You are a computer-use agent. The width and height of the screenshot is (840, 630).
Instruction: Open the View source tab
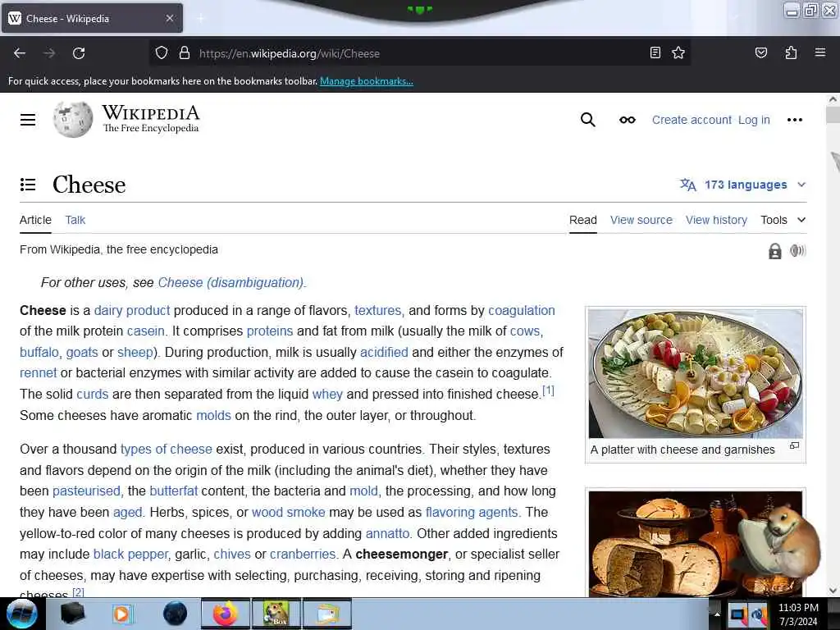coord(641,220)
